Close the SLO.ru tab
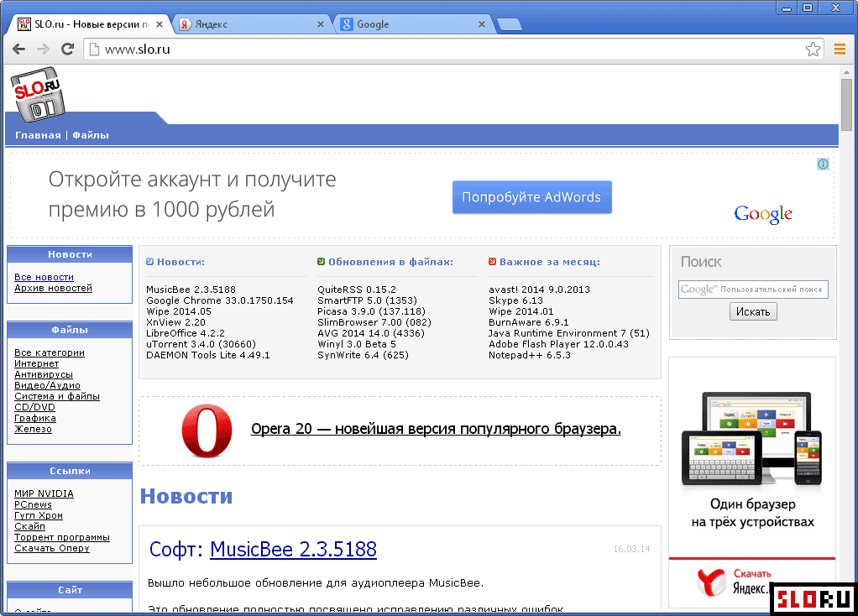The height and width of the screenshot is (616, 858). click(160, 24)
